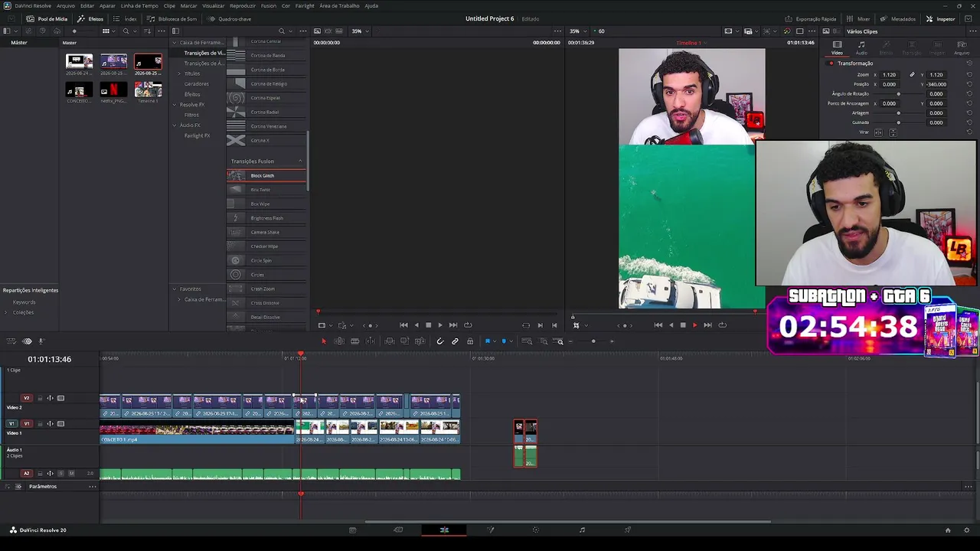Disable the Vídeo 2 track visibility
This screenshot has width=980, height=551.
coord(60,398)
